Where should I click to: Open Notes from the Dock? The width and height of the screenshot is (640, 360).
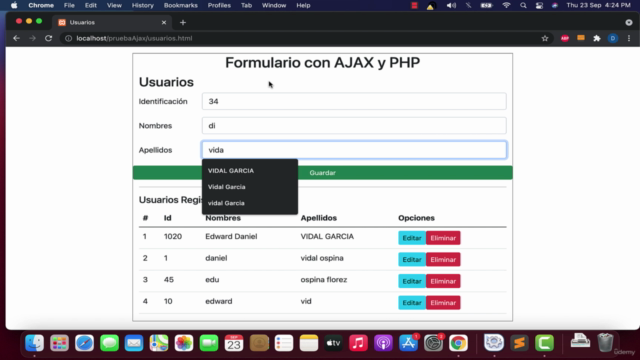[x=309, y=343]
